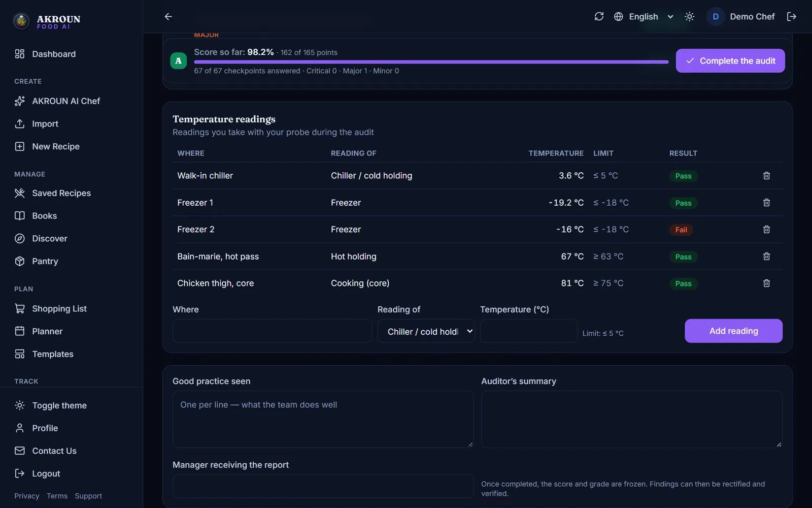Screen dimensions: 812x508
Task: Open the English language dropdown
Action: [x=651, y=17]
